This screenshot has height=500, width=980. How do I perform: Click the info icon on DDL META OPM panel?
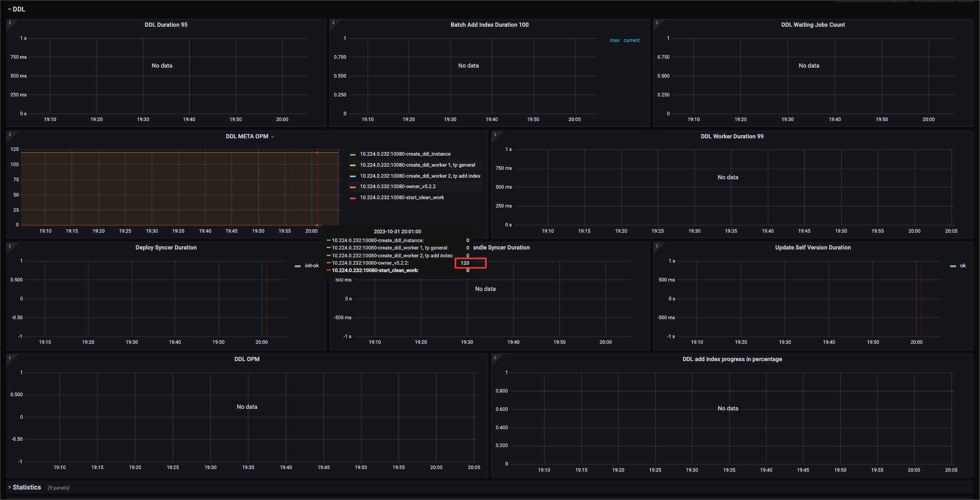(x=9, y=134)
